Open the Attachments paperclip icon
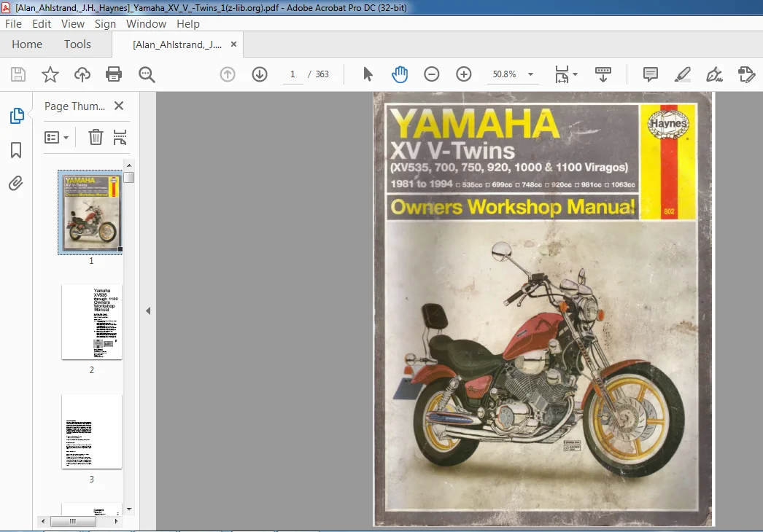The image size is (763, 532). tap(15, 184)
